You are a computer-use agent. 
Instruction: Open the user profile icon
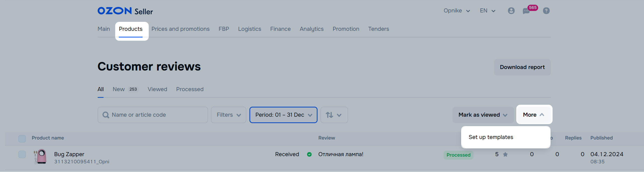pyautogui.click(x=511, y=11)
